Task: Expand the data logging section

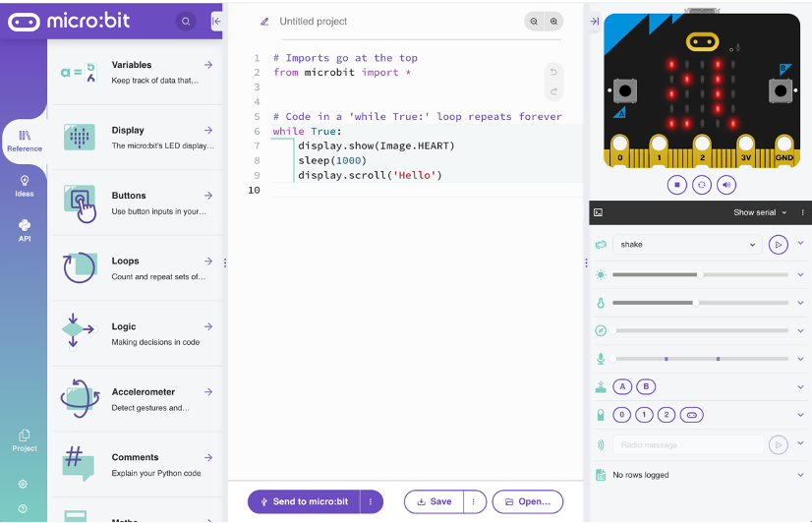Action: [x=800, y=475]
